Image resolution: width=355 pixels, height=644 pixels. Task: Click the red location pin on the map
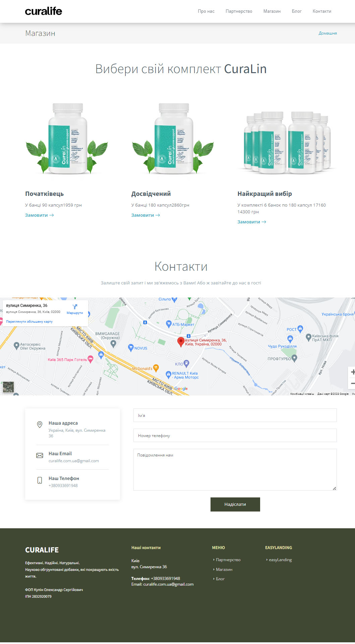click(x=181, y=342)
